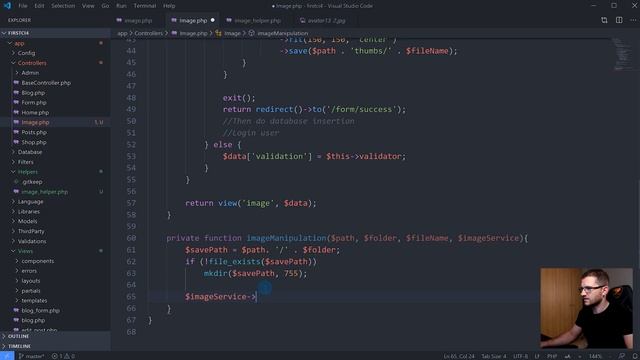Open Shop.php in explorer
The width and height of the screenshot is (640, 360).
click(55, 142)
